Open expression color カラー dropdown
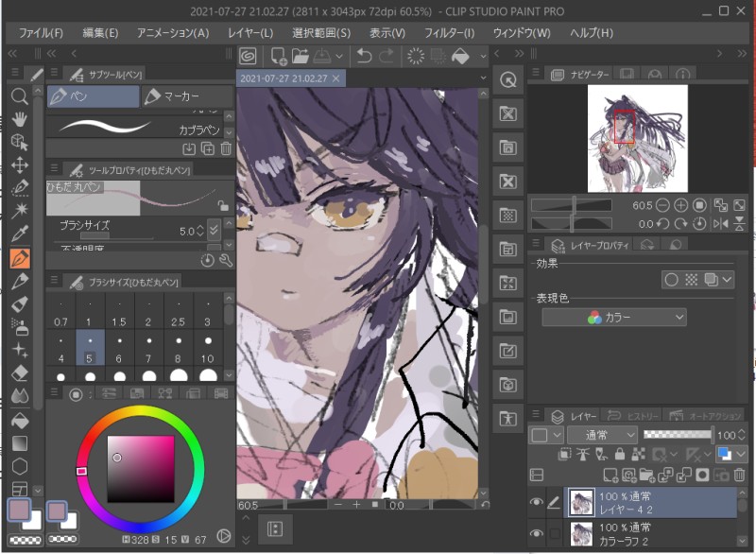 pyautogui.click(x=614, y=318)
